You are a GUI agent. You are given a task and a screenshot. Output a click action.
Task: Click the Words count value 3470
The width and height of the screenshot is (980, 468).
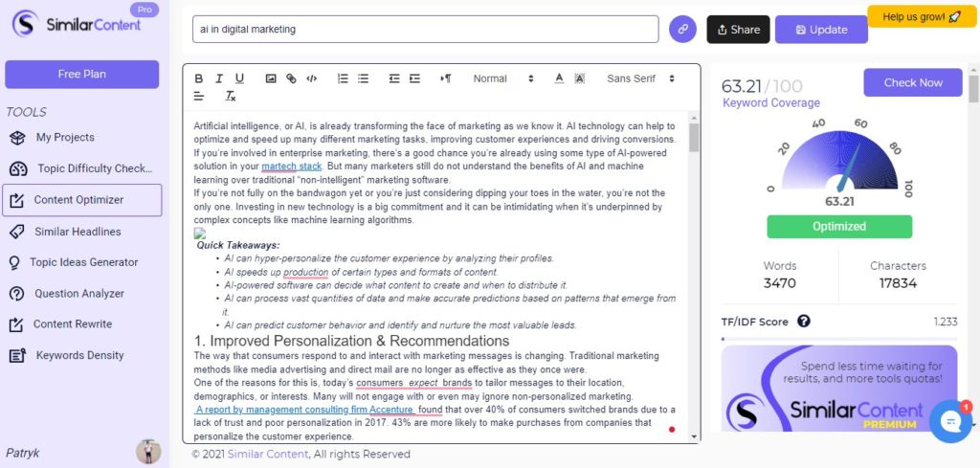click(779, 283)
